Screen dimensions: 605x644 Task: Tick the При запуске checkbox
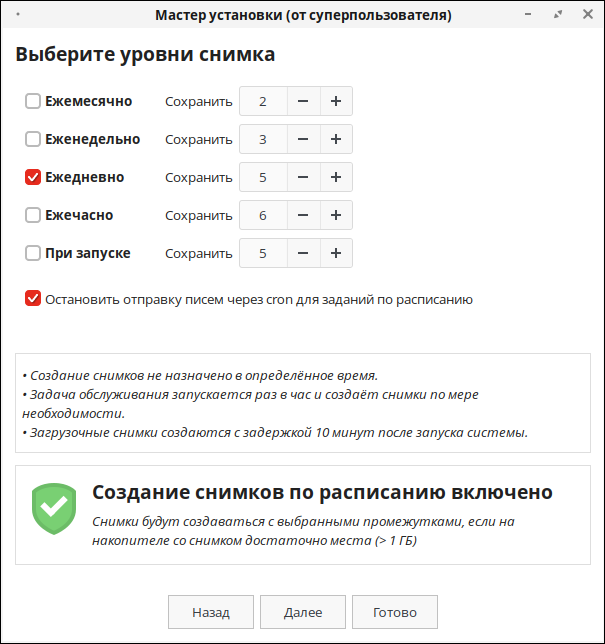click(33, 253)
